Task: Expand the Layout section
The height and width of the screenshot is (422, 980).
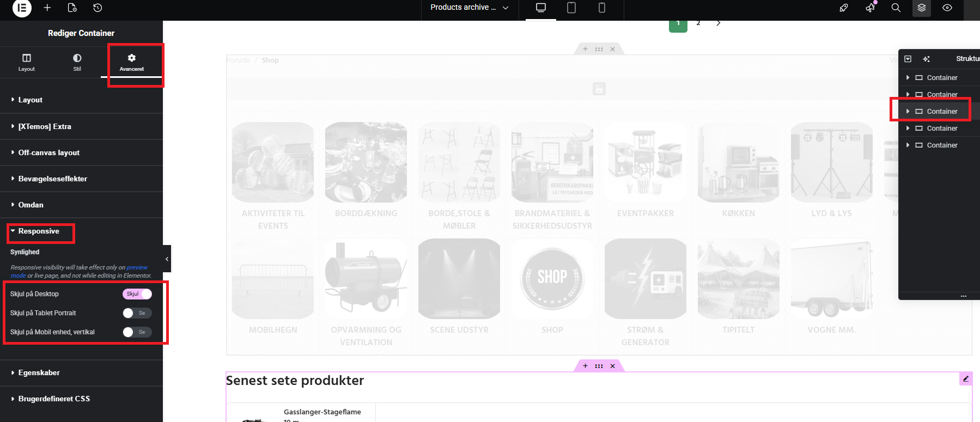Action: pos(81,100)
